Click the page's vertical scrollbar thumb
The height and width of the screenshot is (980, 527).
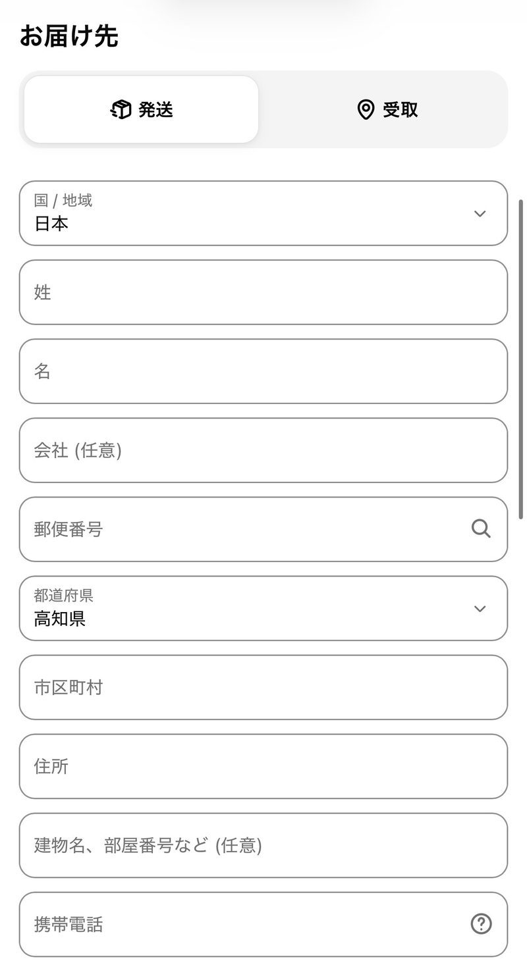pos(522,359)
